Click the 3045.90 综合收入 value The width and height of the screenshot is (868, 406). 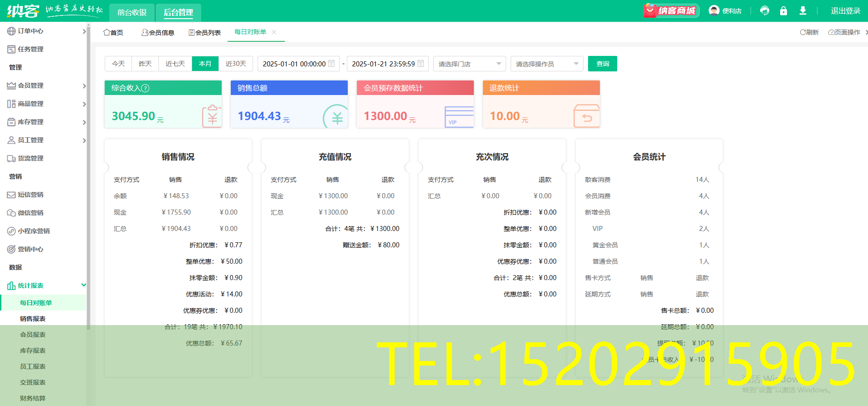coord(133,116)
